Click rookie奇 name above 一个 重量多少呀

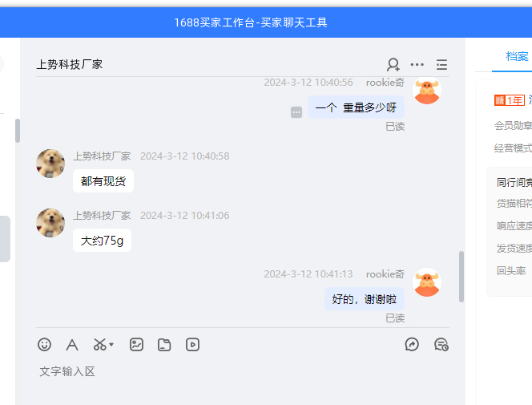385,83
